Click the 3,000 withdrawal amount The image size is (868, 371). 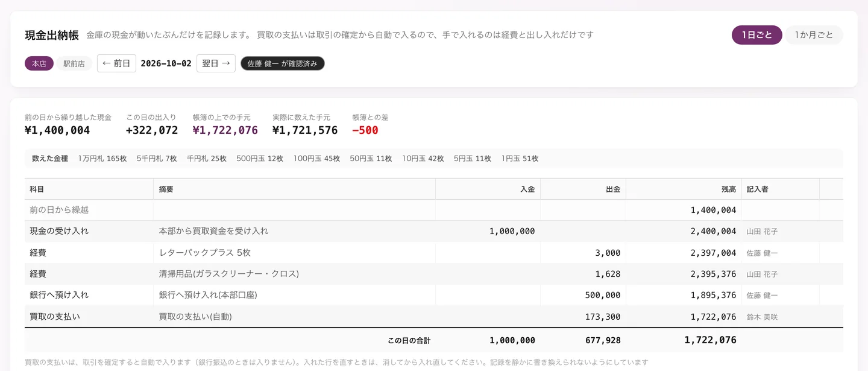point(608,253)
